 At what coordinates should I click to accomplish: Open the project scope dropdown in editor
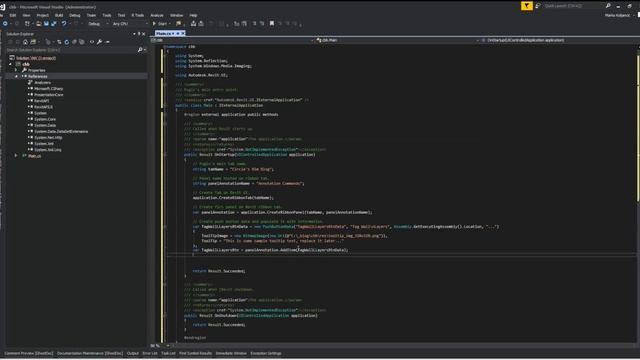pos(233,40)
